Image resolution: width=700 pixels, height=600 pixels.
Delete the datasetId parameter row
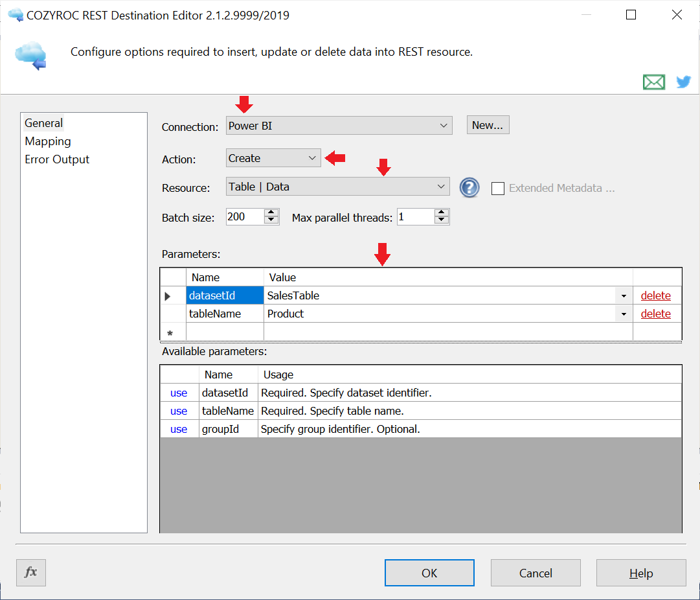click(655, 295)
